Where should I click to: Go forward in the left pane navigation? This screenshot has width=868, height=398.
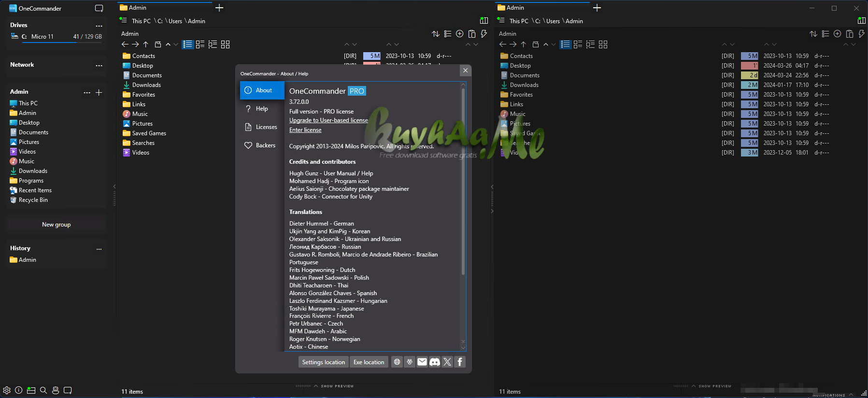[x=135, y=44]
